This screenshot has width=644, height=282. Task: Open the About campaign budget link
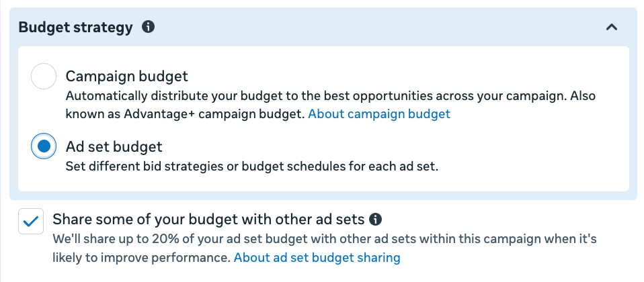coord(379,114)
